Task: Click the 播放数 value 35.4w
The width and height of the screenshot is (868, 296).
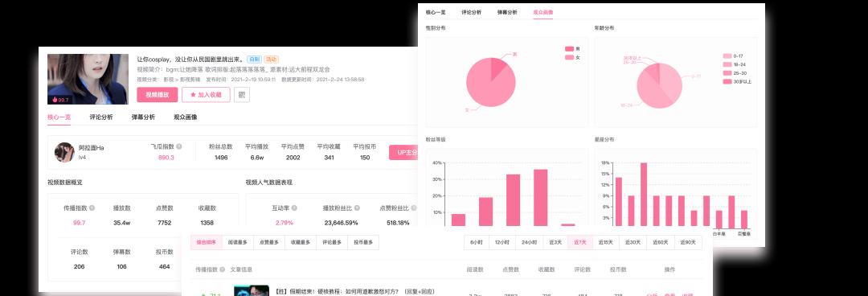Action: coord(122,223)
